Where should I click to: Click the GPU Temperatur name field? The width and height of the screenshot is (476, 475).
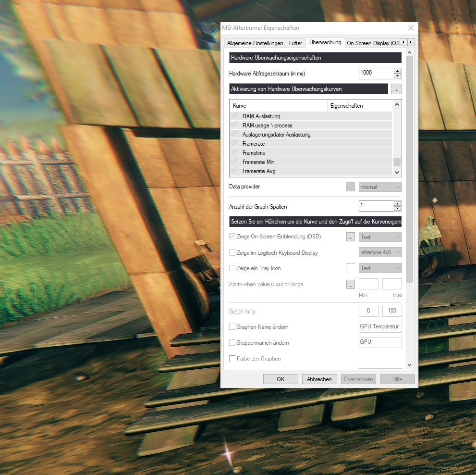[380, 327]
